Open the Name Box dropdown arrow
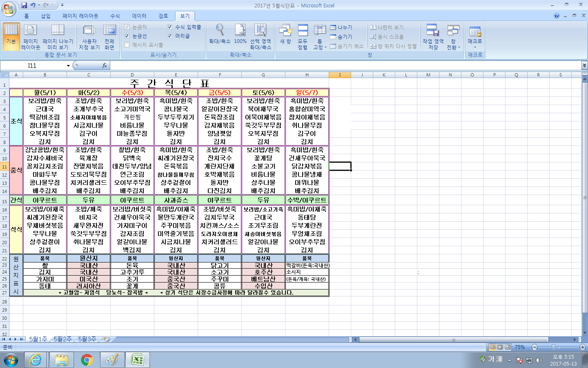The image size is (588, 368). tap(68, 66)
